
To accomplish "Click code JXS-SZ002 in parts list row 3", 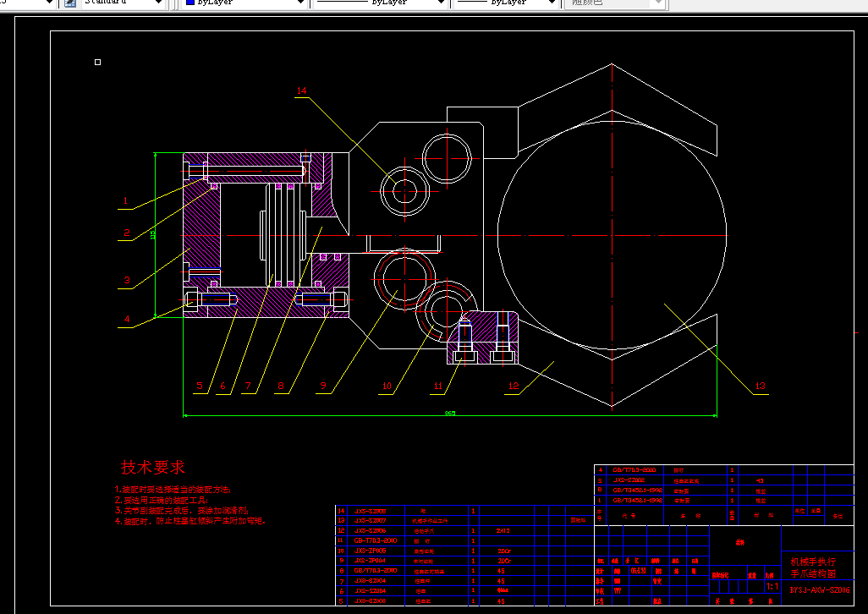I will pyautogui.click(x=629, y=480).
